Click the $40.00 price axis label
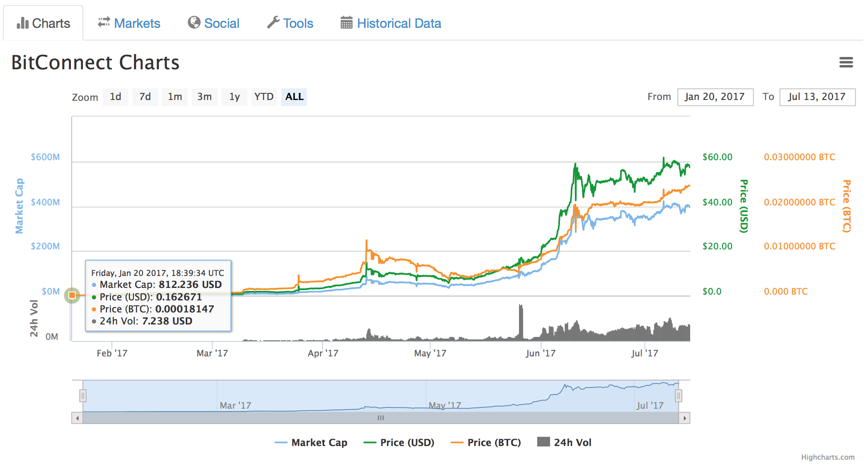 718,202
